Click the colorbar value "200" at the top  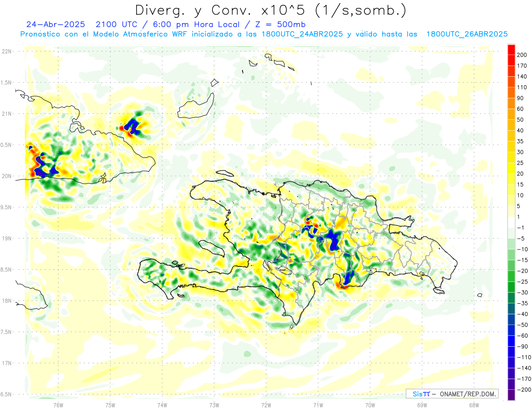(x=522, y=55)
